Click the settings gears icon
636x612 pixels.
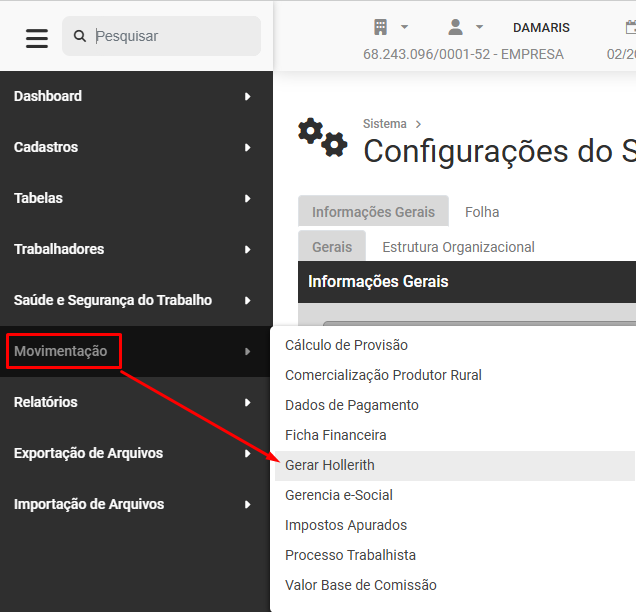322,138
